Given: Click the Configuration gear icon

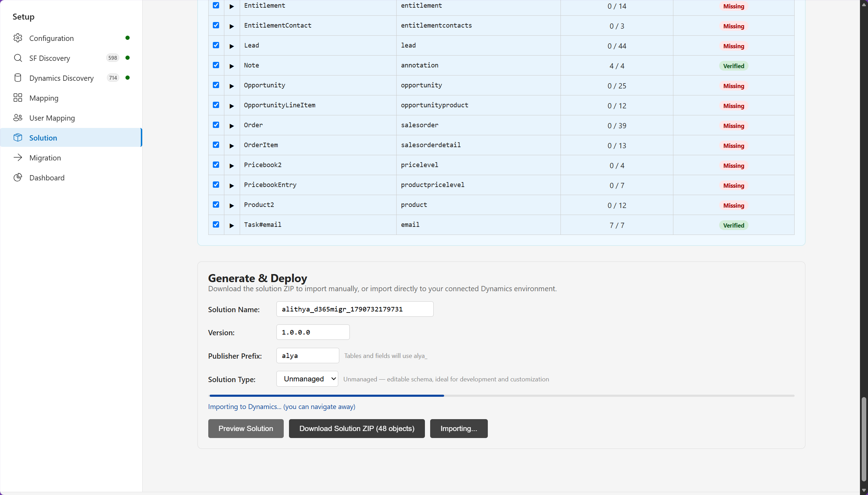Looking at the screenshot, I should pos(18,38).
